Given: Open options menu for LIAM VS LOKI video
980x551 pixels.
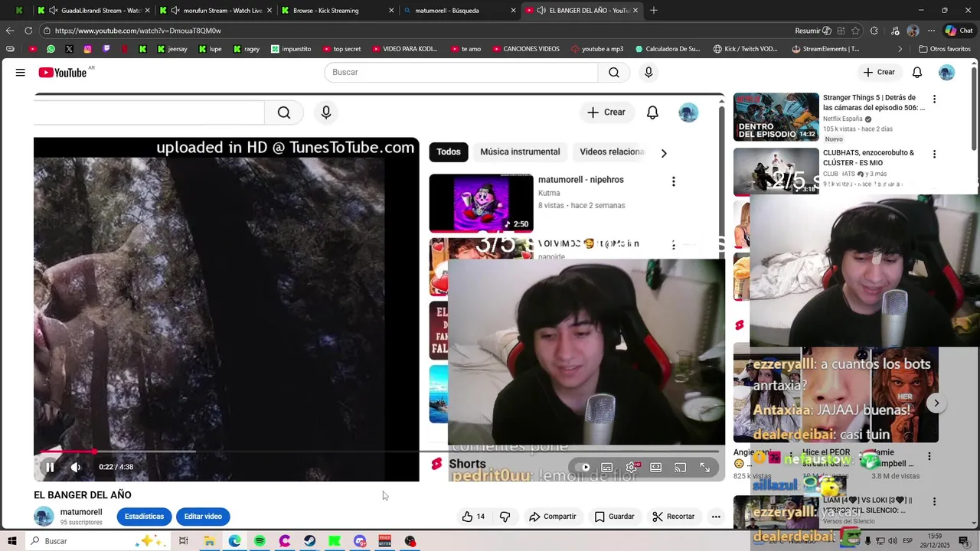Looking at the screenshot, I should (934, 501).
